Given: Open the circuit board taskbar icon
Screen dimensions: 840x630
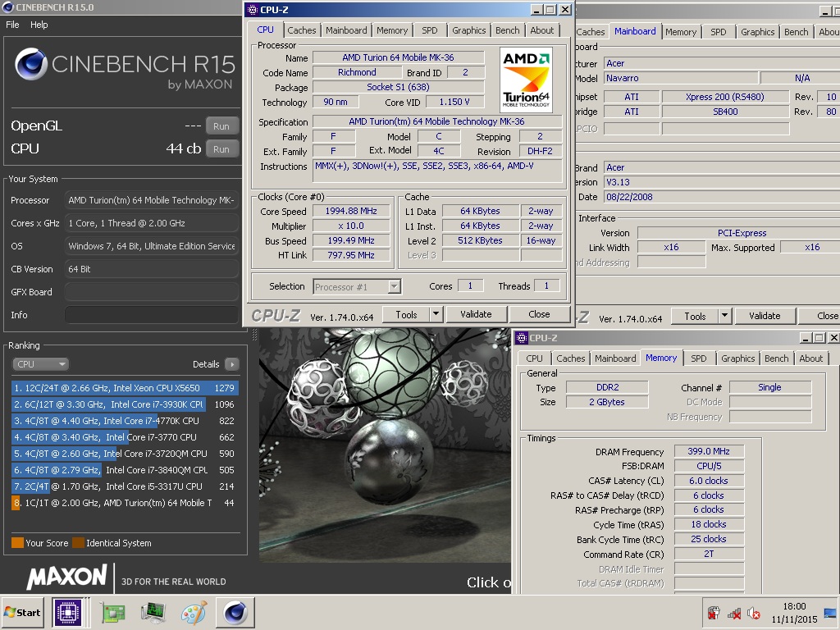Looking at the screenshot, I should click(x=113, y=613).
